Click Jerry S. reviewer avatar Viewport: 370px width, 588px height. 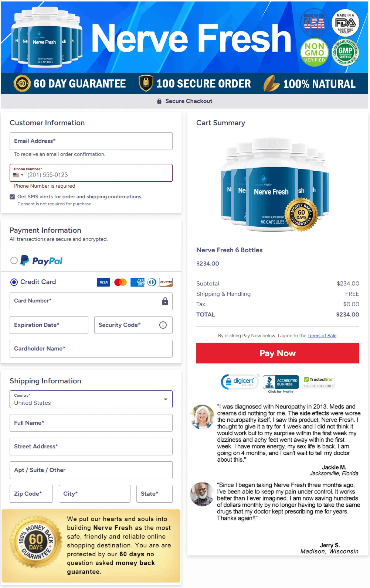pyautogui.click(x=202, y=494)
